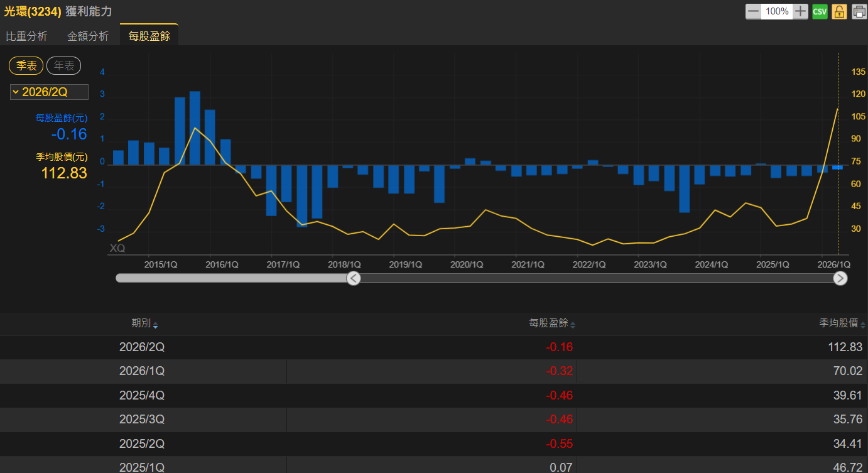This screenshot has height=473, width=868.
Task: Click the 39.61 average price cell
Action: click(848, 396)
